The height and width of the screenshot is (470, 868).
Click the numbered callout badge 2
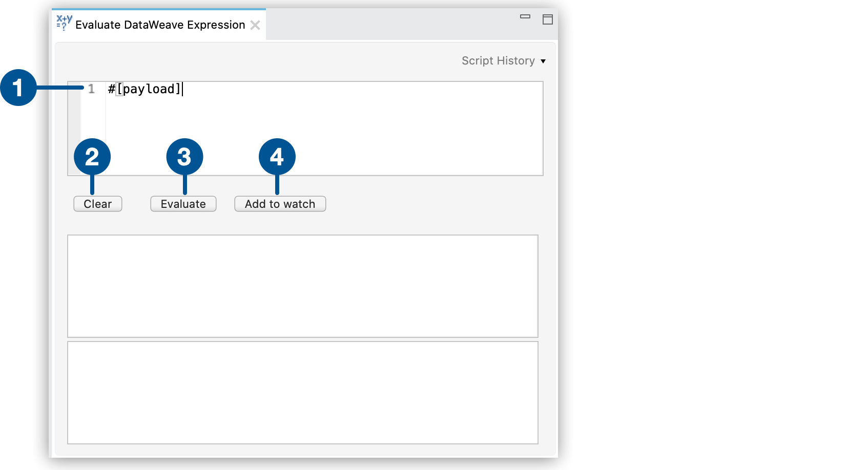(92, 157)
